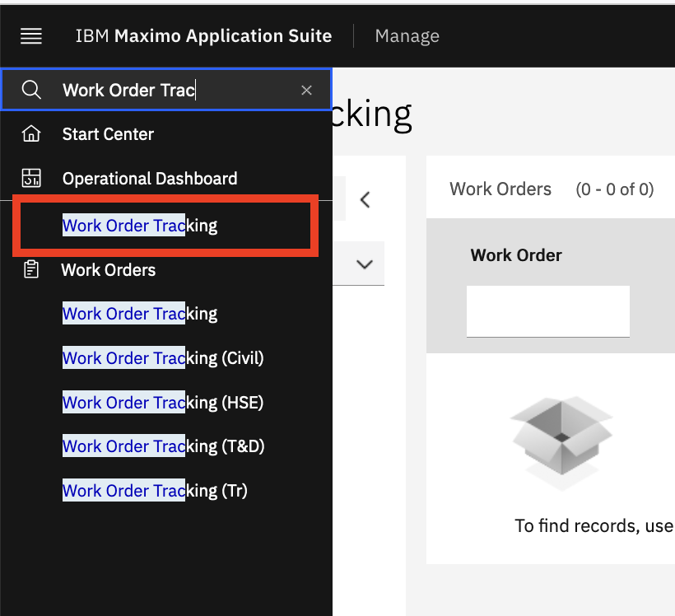Open Work Order Tracking (HSE)
Image resolution: width=675 pixels, height=616 pixels.
click(163, 403)
